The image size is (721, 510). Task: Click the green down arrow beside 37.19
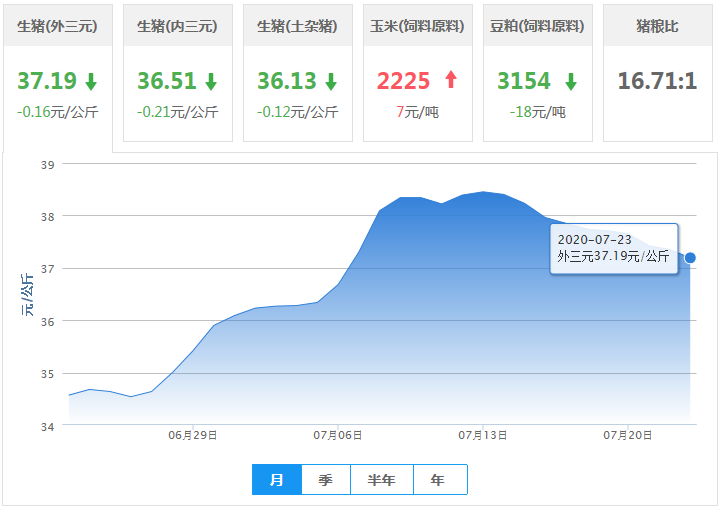pos(91,81)
